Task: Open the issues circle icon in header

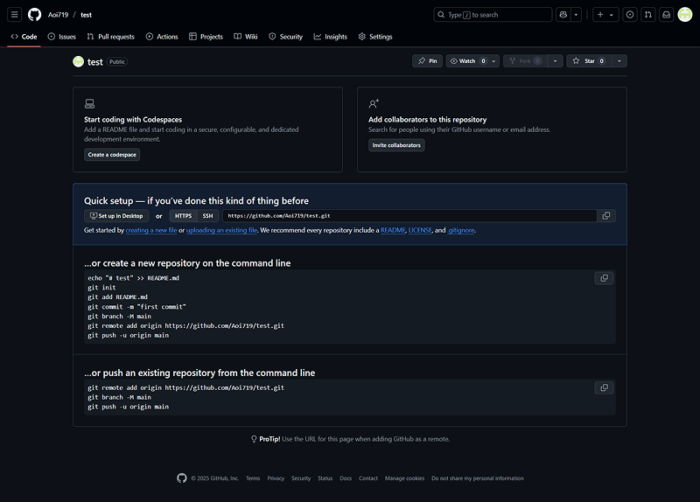Action: coord(630,15)
